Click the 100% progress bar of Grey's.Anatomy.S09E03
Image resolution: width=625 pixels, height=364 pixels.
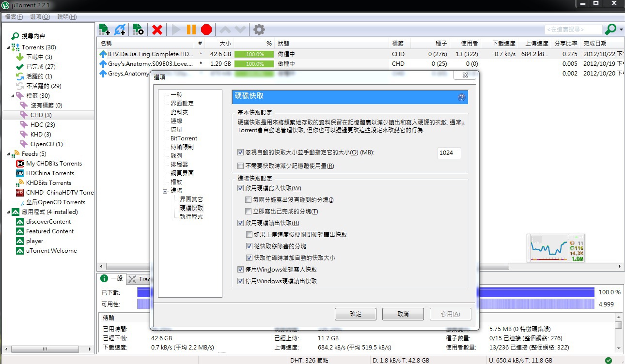[x=254, y=64]
